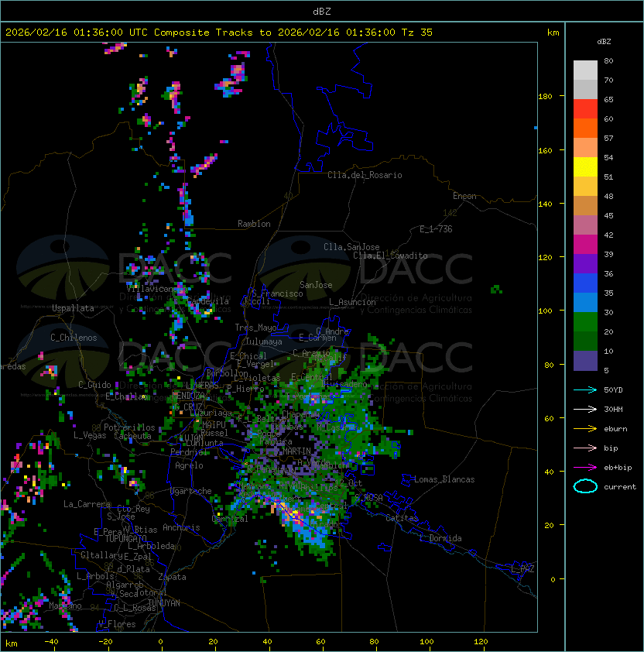Screen dimensions: 644x652
Task: Select the Tulumaya map label
Action: (264, 341)
